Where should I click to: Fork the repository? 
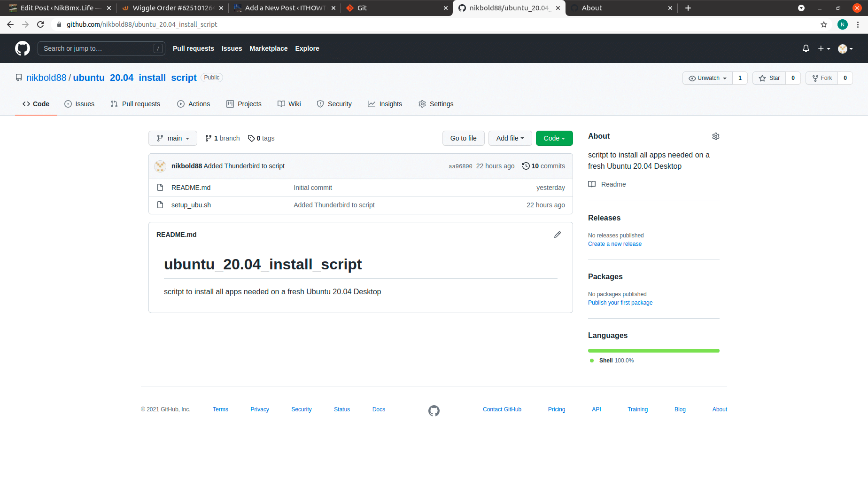(822, 78)
